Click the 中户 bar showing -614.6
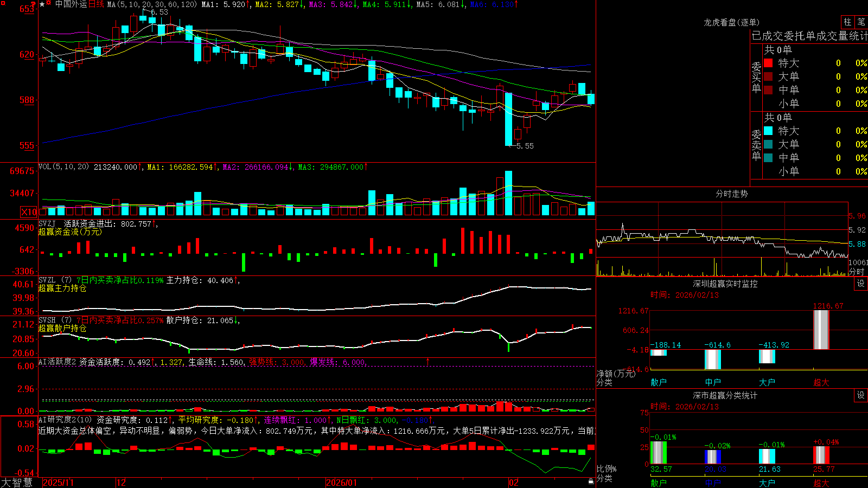 click(713, 359)
